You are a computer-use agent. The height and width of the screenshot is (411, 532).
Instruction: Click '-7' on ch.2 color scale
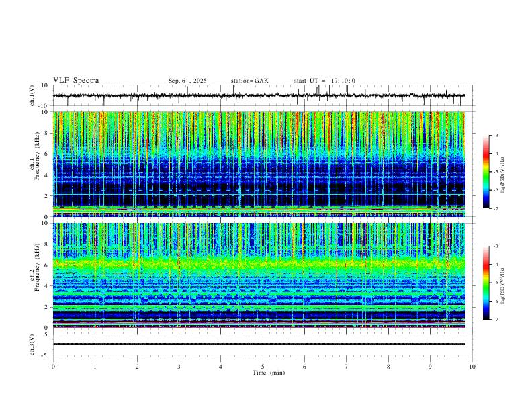[496, 320]
